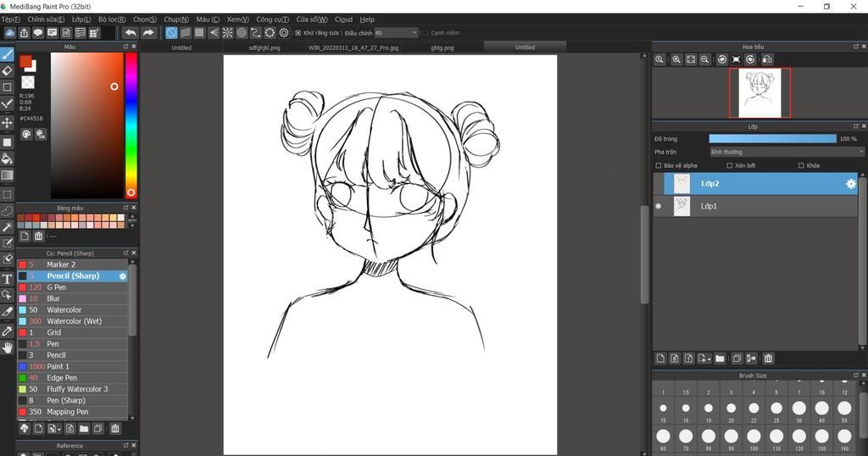
Task: Create a new layer folder
Action: pyautogui.click(x=720, y=359)
